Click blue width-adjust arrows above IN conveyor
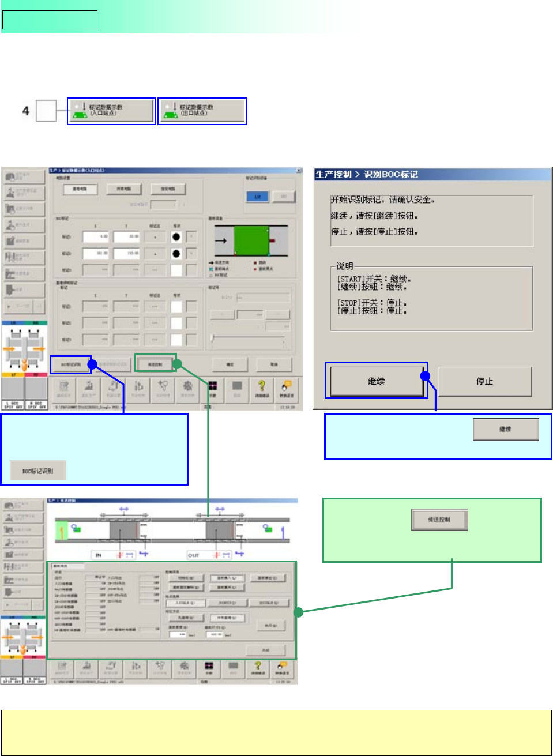Viewport: 553px width, 756px height. point(124,509)
